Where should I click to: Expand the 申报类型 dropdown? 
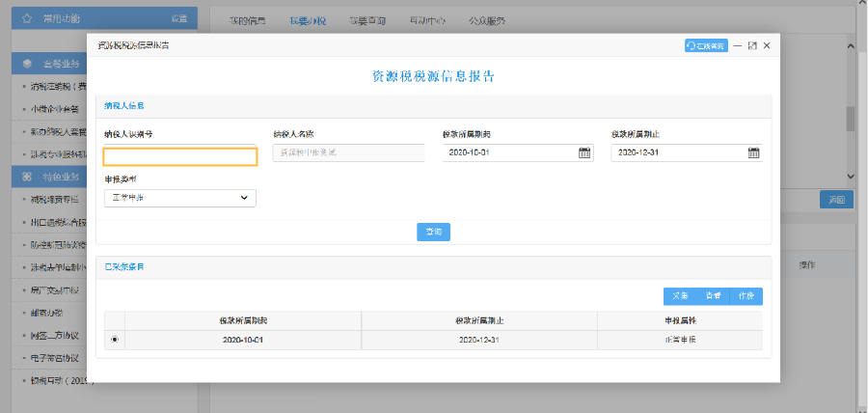180,198
